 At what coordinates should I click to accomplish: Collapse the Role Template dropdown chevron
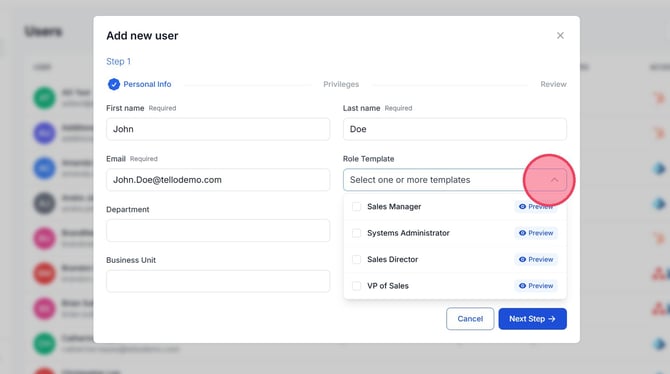coord(554,180)
